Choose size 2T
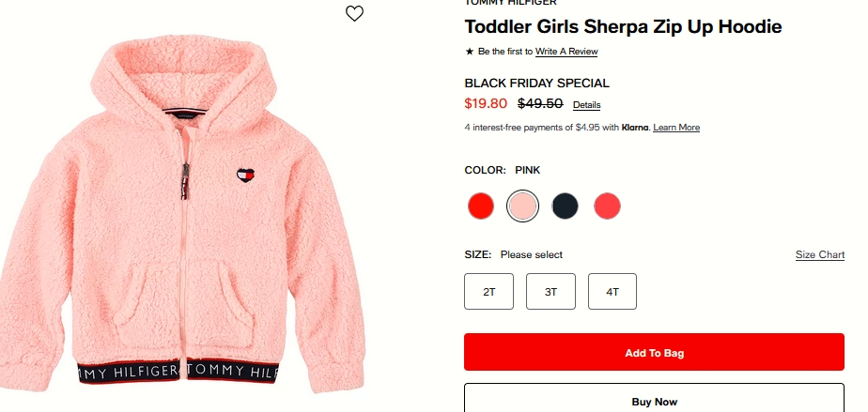This screenshot has width=868, height=412. (x=488, y=292)
